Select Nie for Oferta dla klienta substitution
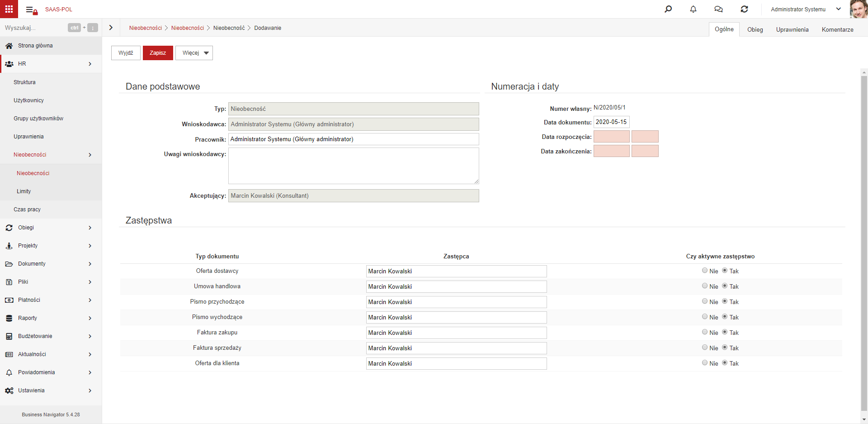The image size is (868, 424). 705,363
